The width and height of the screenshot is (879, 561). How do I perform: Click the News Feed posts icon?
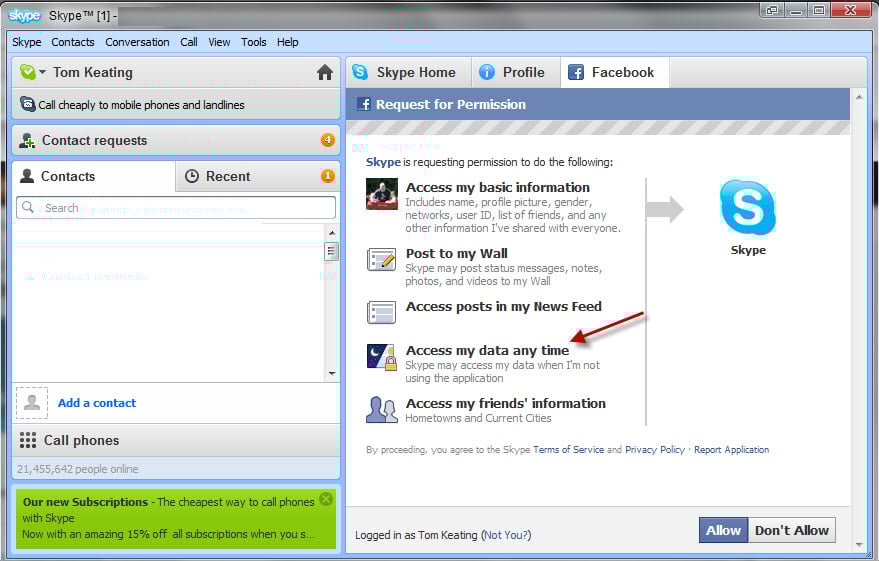click(x=382, y=312)
